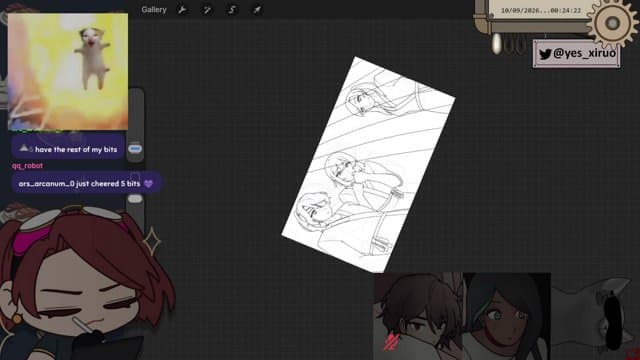Screen dimensions: 640x360
Task: Open the Gallery in Procreate
Action: pos(154,10)
